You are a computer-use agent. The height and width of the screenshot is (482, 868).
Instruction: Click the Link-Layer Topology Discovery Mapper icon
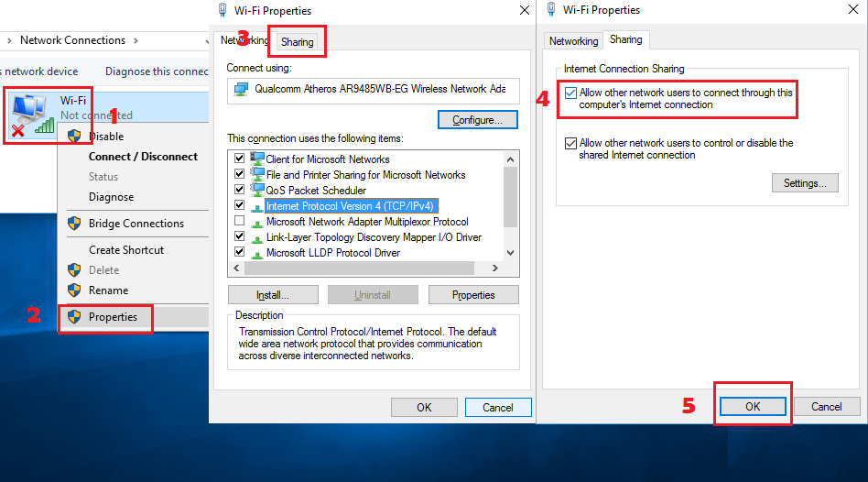click(257, 237)
